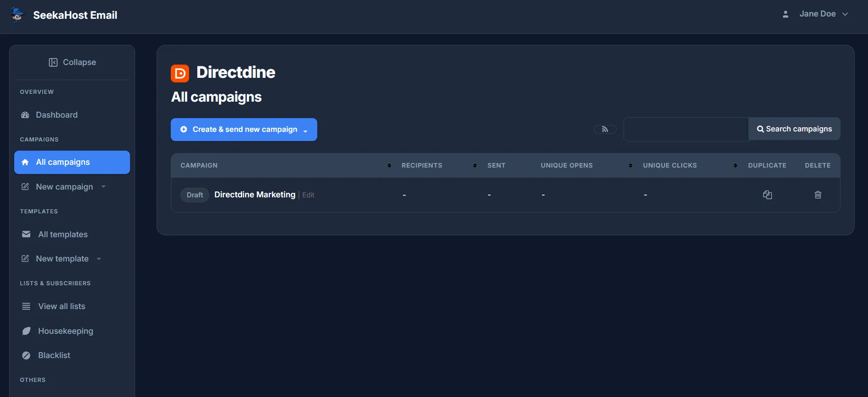
Task: Click the user profile icon beside Jane Doe
Action: 786,14
